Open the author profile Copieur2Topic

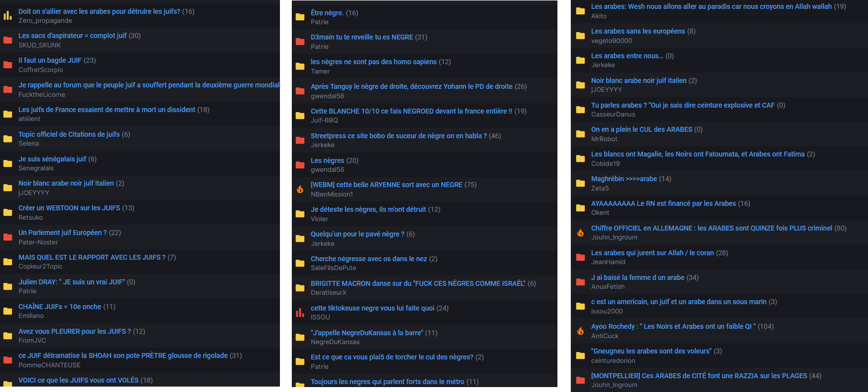[x=40, y=266]
